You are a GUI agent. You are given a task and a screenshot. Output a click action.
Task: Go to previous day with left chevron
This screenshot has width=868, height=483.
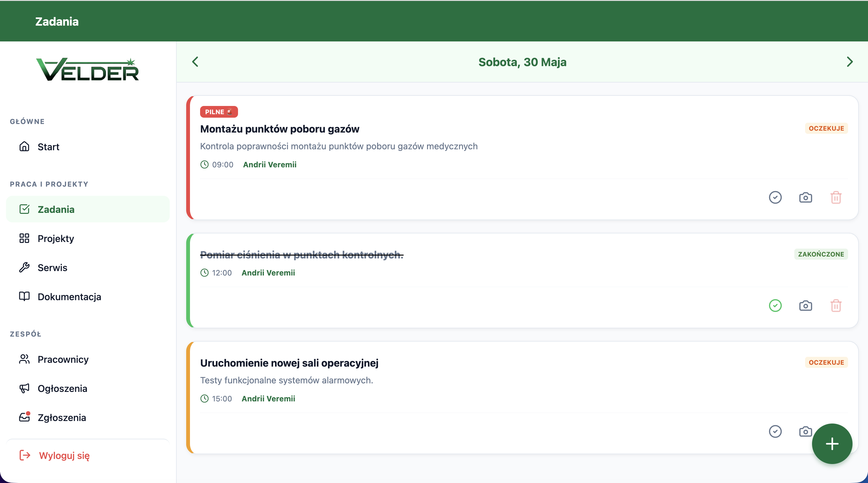[195, 62]
